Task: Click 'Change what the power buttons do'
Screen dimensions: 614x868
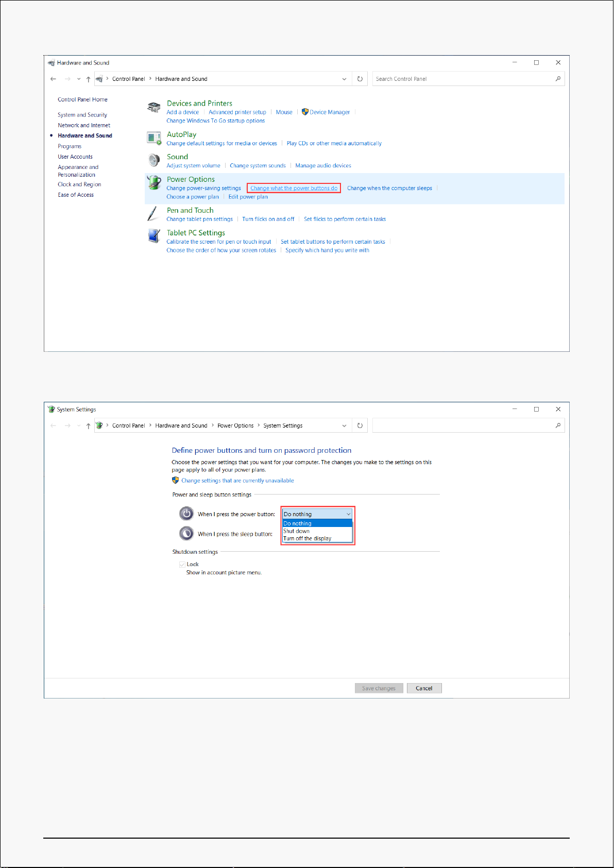Action: (294, 189)
